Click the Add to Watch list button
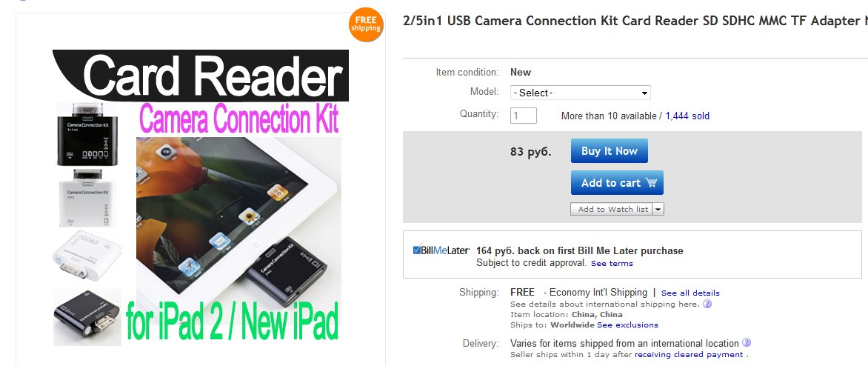Screen dimensions: 868x366 [612, 209]
